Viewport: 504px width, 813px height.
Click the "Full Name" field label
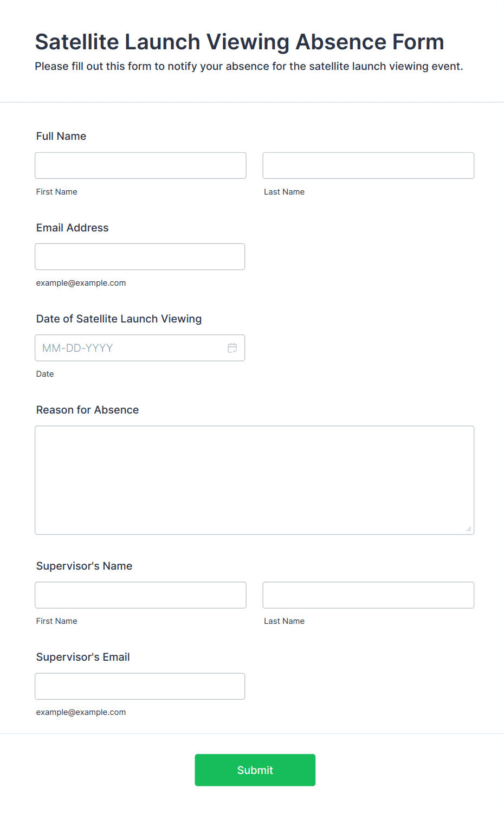[61, 136]
